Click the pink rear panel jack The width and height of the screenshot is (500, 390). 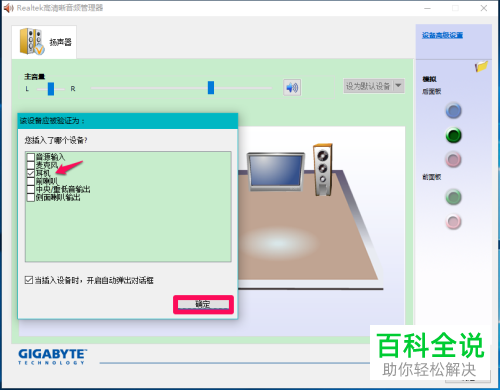click(x=453, y=160)
